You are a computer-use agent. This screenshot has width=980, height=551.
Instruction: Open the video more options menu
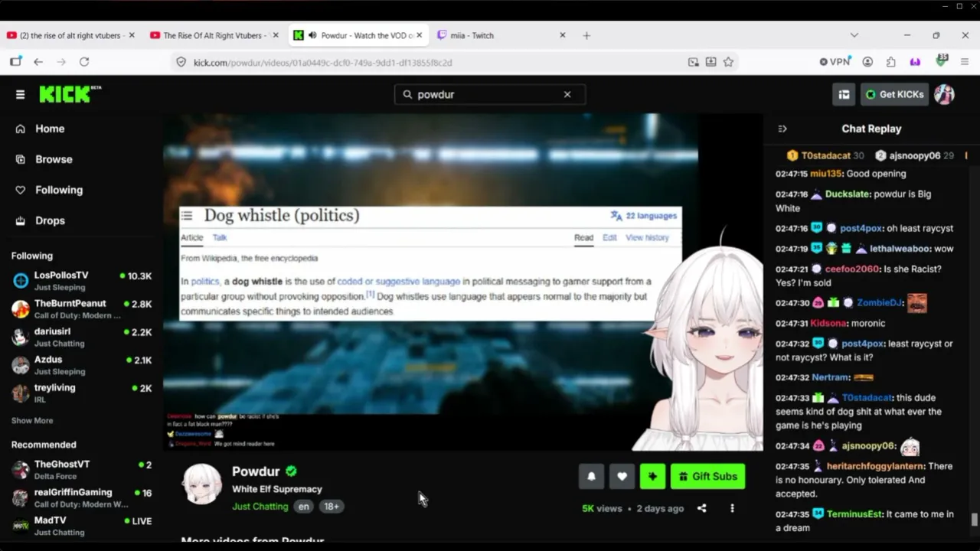click(732, 508)
